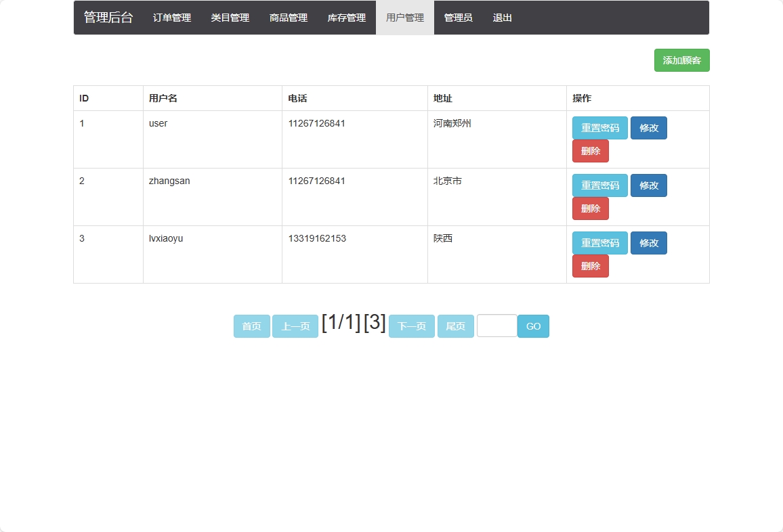Image resolution: width=783 pixels, height=532 pixels.
Task: Open the 商品管理 page
Action: (289, 18)
